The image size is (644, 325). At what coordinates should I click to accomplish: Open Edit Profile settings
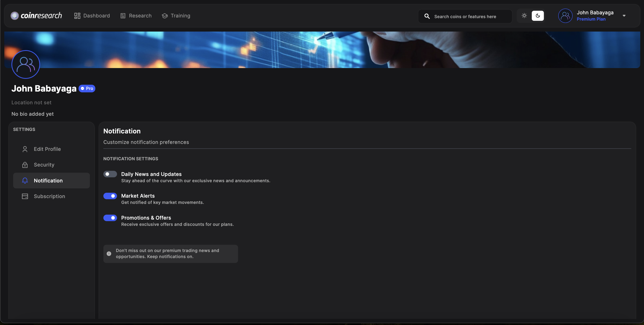point(51,149)
